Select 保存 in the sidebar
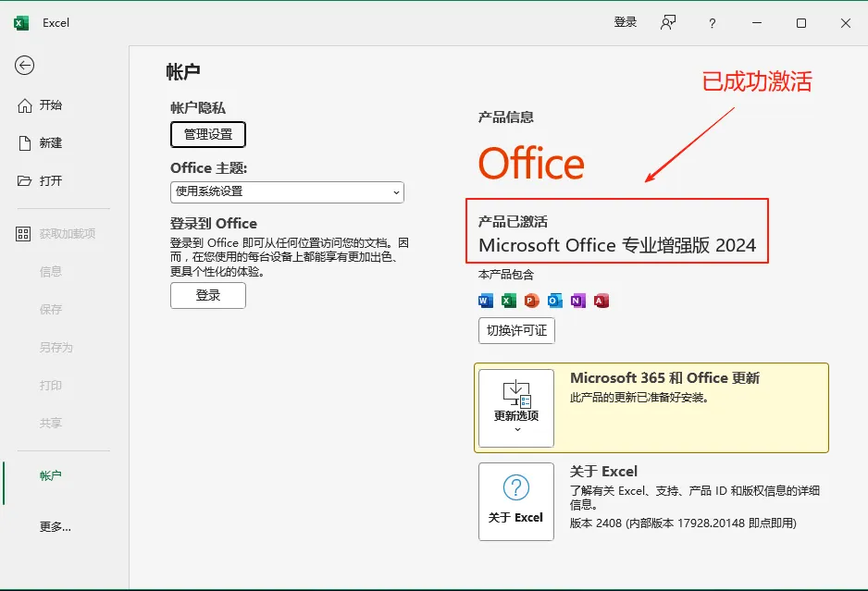Viewport: 868px width, 591px height. click(x=50, y=309)
